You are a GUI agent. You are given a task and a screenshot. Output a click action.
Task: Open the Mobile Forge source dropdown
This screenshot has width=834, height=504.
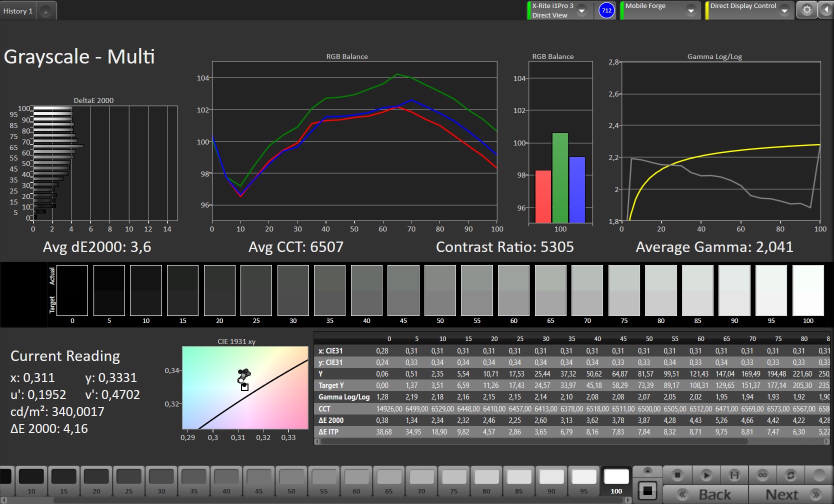690,10
